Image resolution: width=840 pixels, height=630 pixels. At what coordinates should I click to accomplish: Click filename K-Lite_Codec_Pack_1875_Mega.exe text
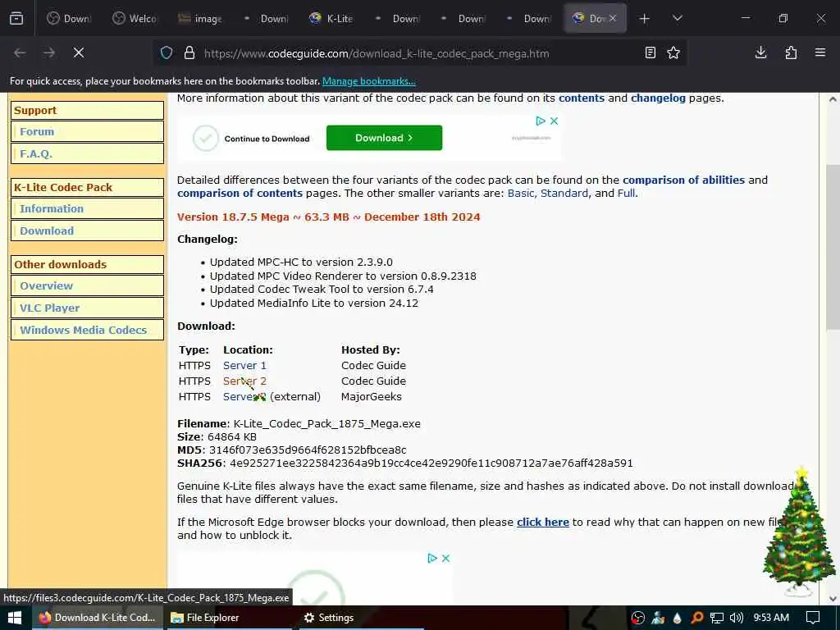(x=326, y=424)
